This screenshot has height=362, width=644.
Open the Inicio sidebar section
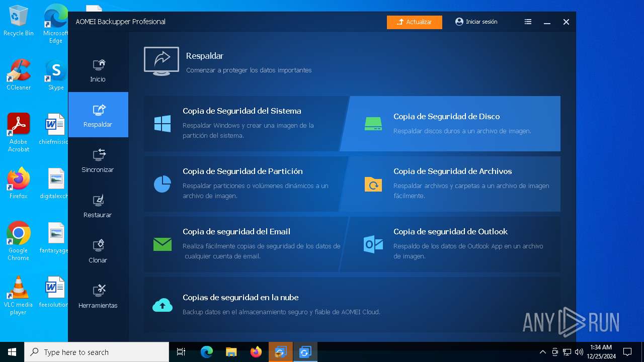pos(98,69)
